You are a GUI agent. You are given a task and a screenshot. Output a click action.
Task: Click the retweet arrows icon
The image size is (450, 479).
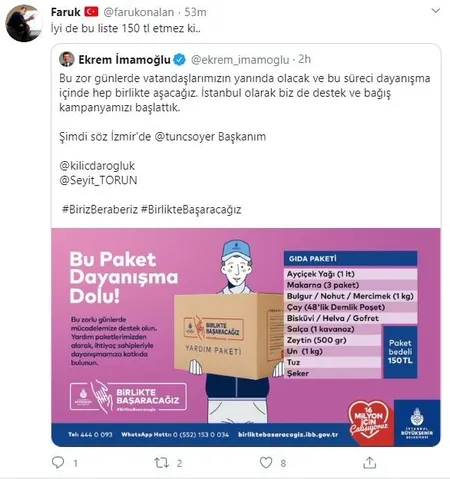pos(162,463)
